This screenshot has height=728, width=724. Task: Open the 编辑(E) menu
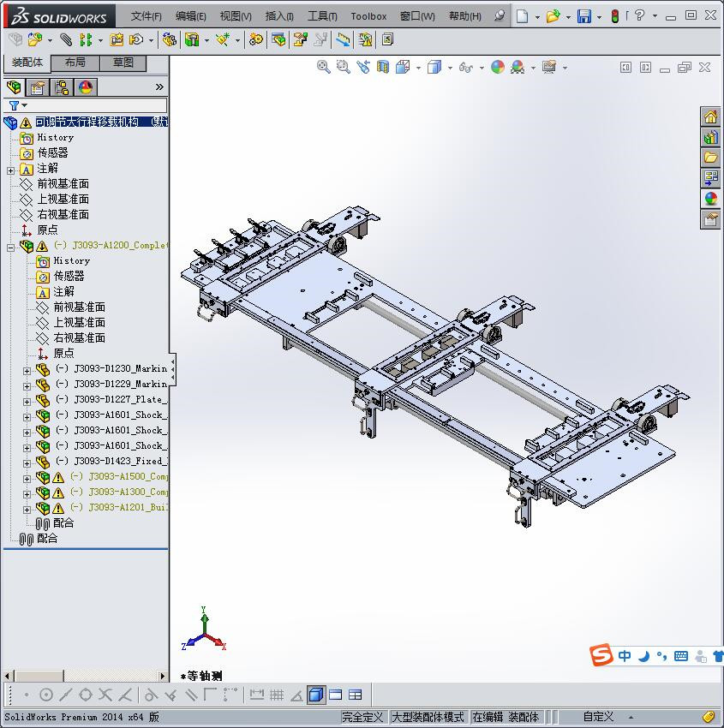(x=190, y=16)
